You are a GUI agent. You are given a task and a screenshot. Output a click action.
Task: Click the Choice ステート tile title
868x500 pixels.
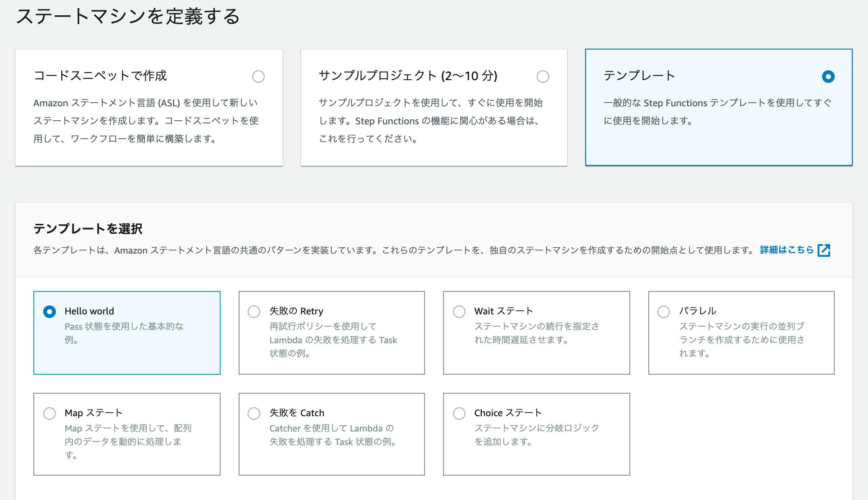click(507, 413)
